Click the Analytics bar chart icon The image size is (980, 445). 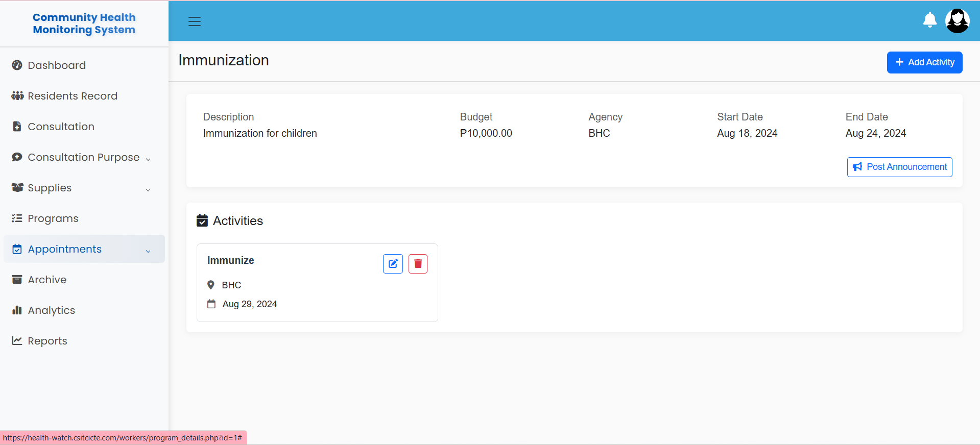tap(17, 310)
